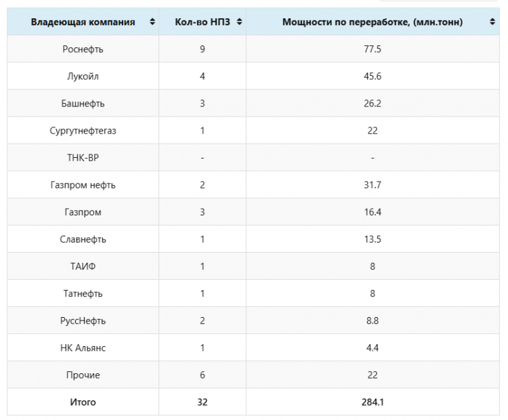
Task: Toggle sort icon for Мощности по переработке
Action: (x=492, y=22)
